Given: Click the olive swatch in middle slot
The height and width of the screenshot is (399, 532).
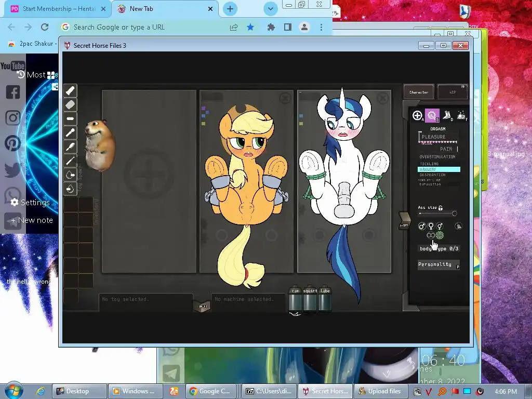Looking at the screenshot, I should 203,124.
